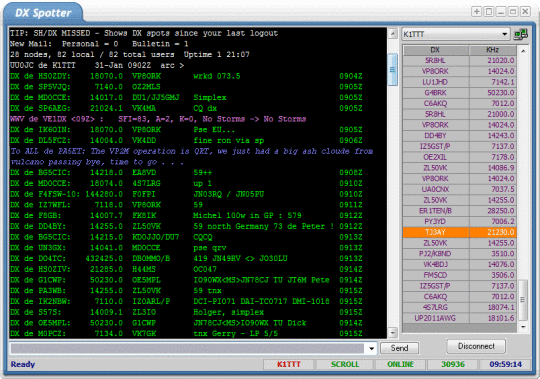Select DD4BY spot row

[459, 136]
